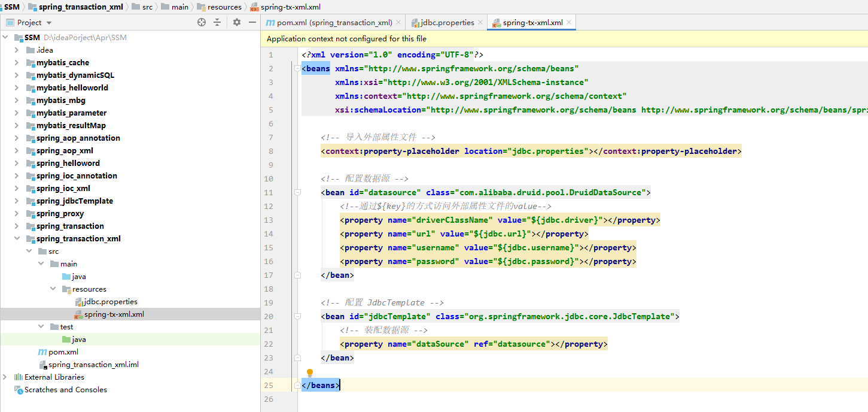The image size is (868, 412).
Task: Select mybatis_mbg module
Action: click(60, 101)
